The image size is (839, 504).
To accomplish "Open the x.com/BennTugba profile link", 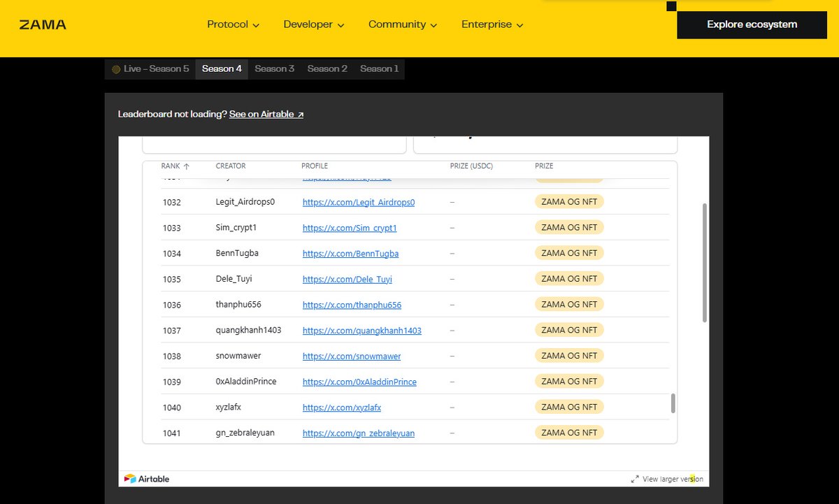I will 350,254.
